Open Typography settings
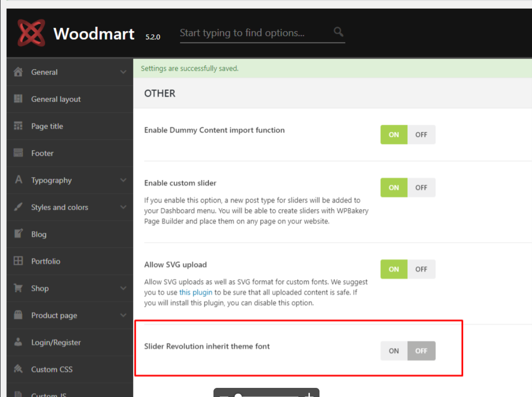This screenshot has height=397, width=532. 70,180
